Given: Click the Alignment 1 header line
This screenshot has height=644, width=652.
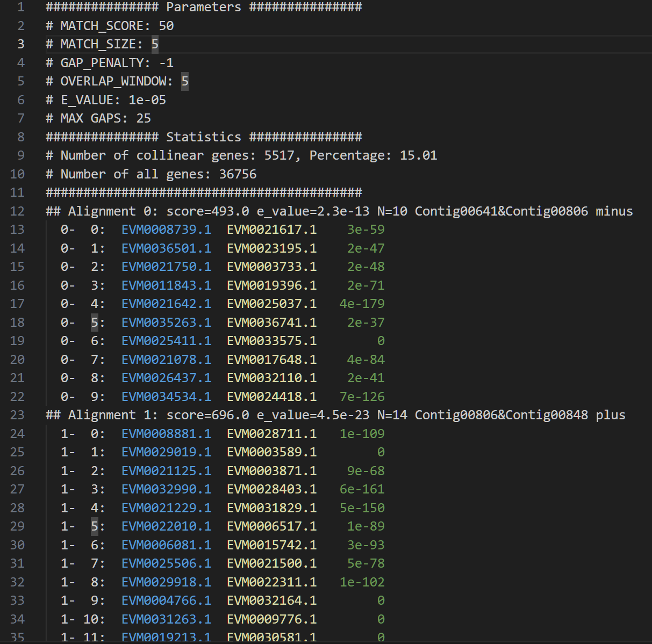Looking at the screenshot, I should 335,415.
